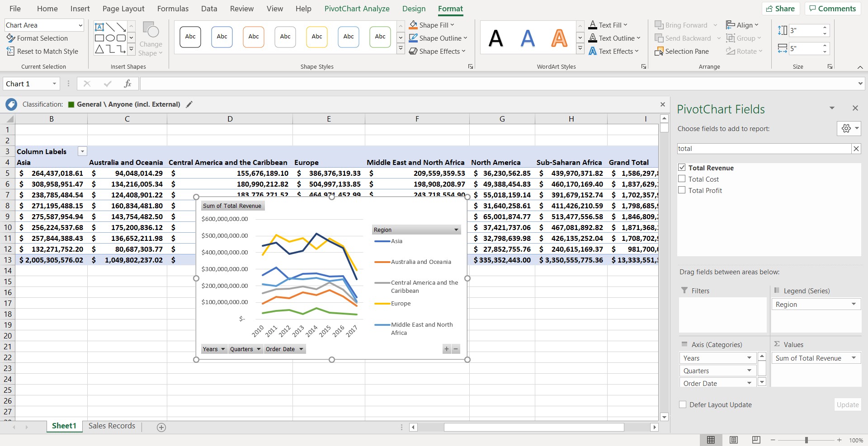Open the Shape Fill color menu

pyautogui.click(x=431, y=25)
